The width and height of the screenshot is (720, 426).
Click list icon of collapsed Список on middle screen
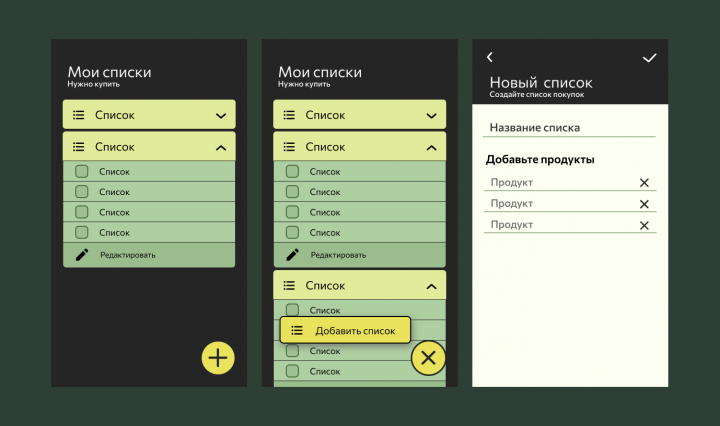[289, 115]
